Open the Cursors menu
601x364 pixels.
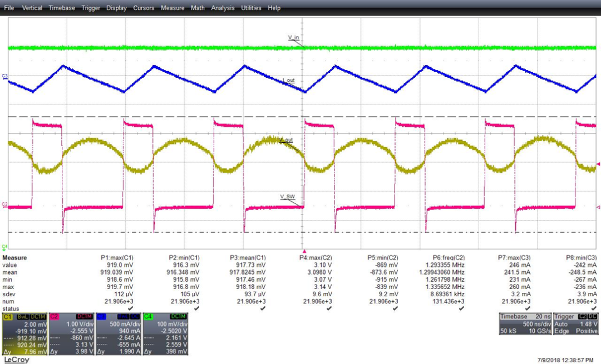coord(144,8)
